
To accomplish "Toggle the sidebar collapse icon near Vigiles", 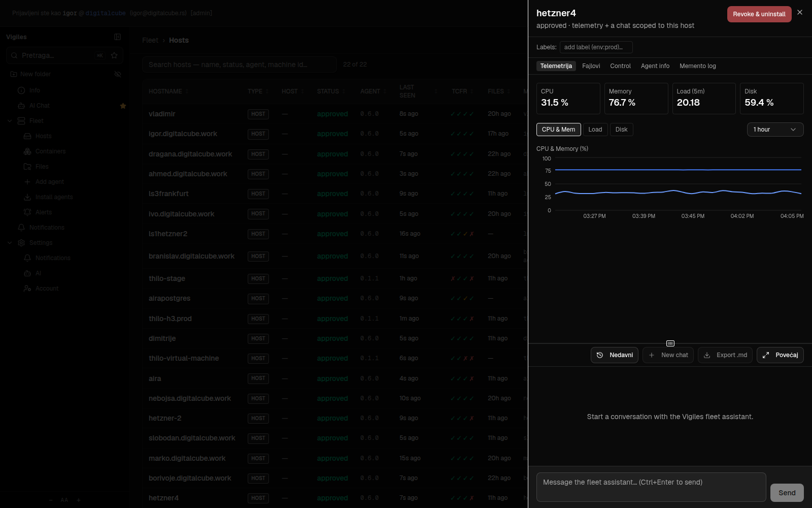I will pyautogui.click(x=117, y=37).
